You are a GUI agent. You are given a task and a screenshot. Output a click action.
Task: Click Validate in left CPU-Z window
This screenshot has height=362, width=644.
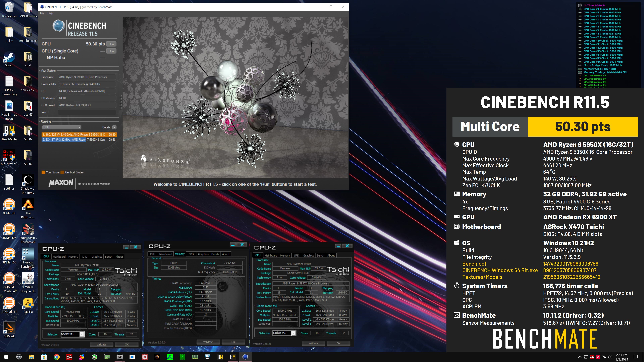(101, 345)
